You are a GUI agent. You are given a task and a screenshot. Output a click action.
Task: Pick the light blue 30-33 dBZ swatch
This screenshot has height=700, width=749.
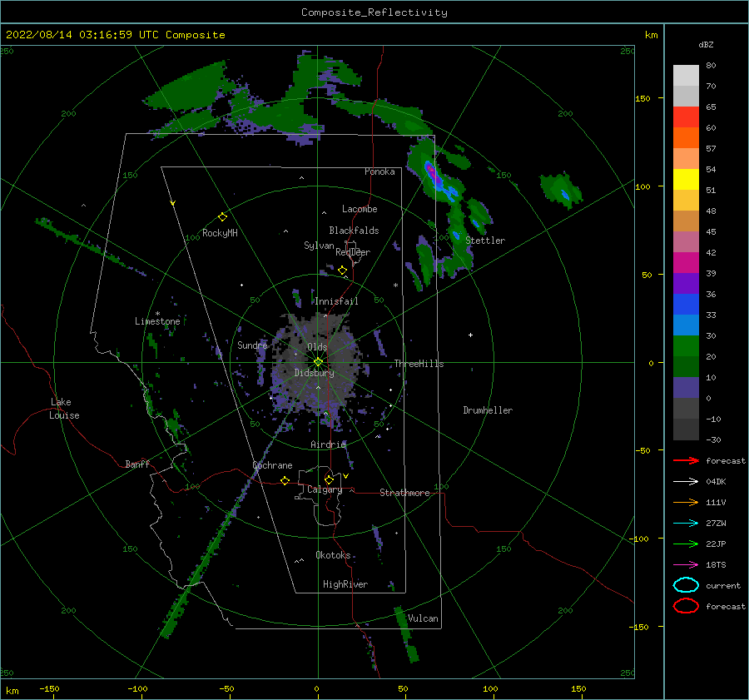click(x=686, y=325)
